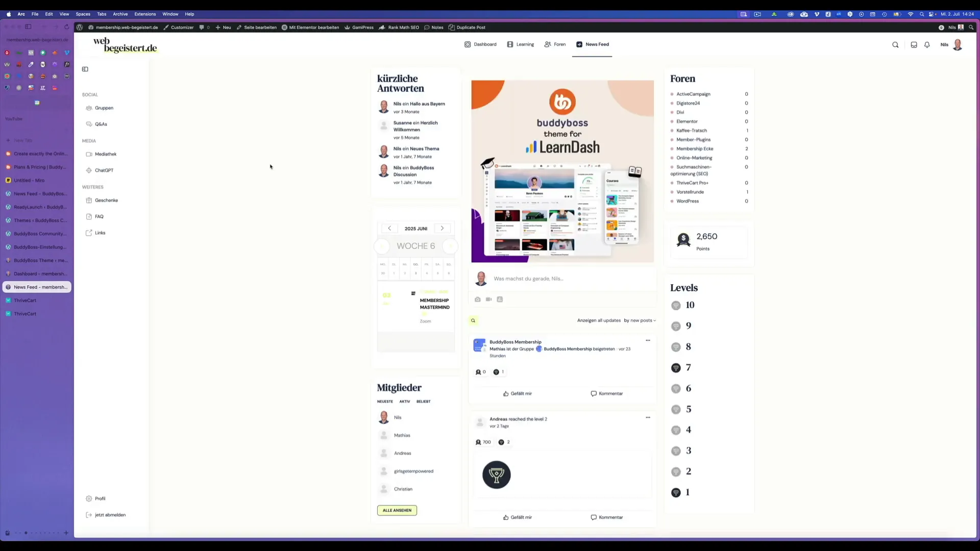Go to next month in calendar
Viewport: 980px width, 551px height.
coord(442,229)
